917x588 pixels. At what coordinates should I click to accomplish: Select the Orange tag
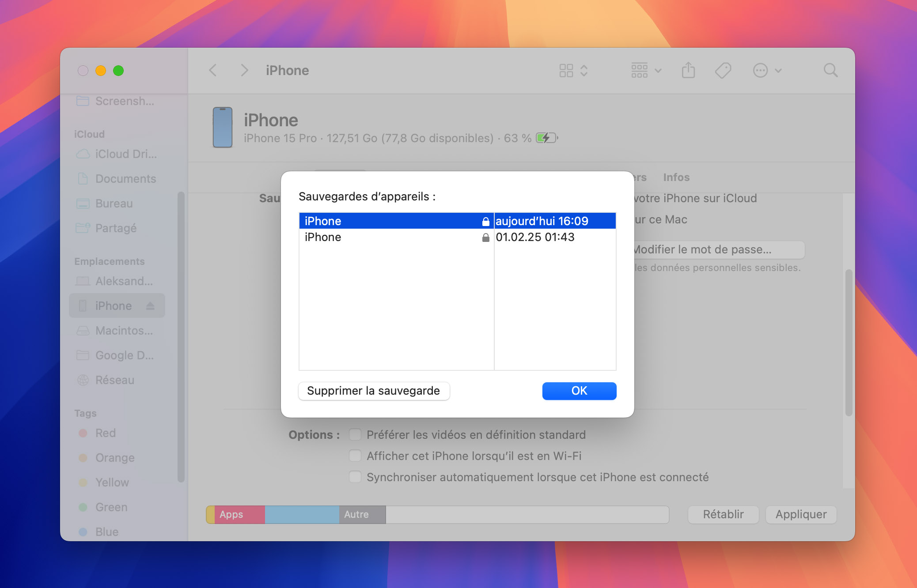[117, 458]
